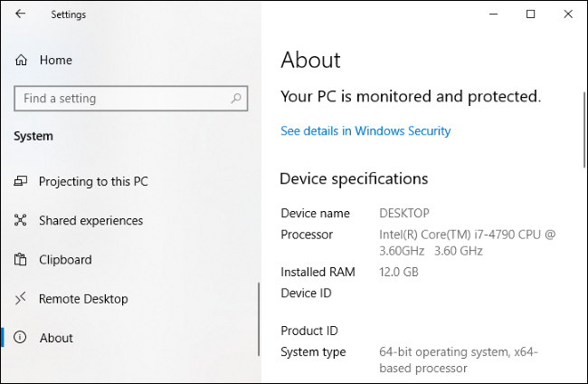Click the Home house icon
The height and width of the screenshot is (384, 588).
(22, 60)
